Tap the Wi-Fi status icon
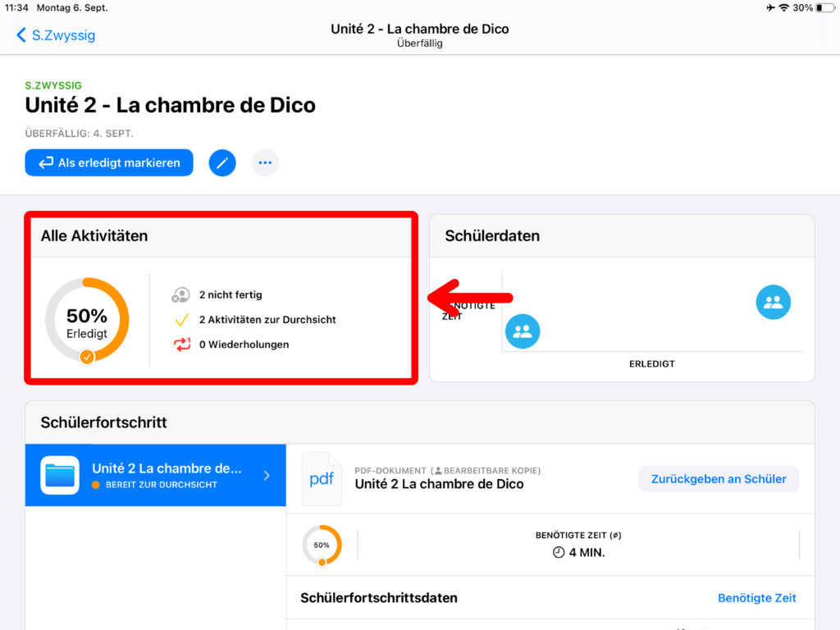 tap(783, 7)
